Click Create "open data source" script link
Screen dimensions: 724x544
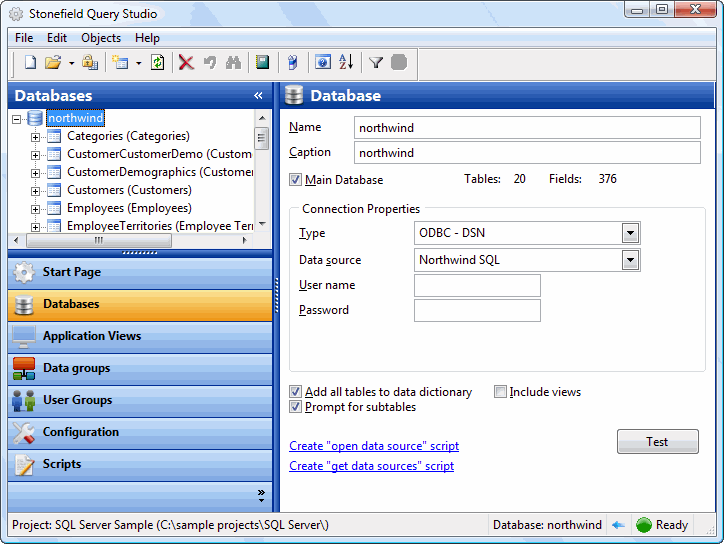click(x=374, y=446)
